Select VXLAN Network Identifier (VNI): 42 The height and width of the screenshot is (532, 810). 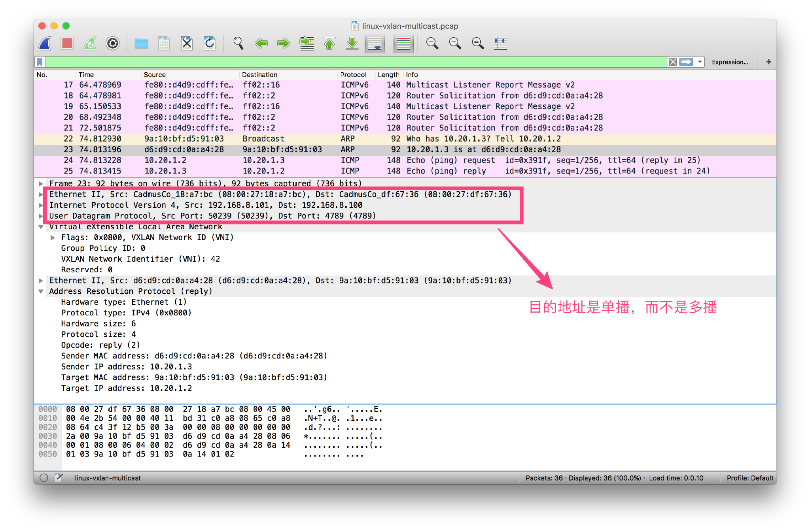[140, 259]
